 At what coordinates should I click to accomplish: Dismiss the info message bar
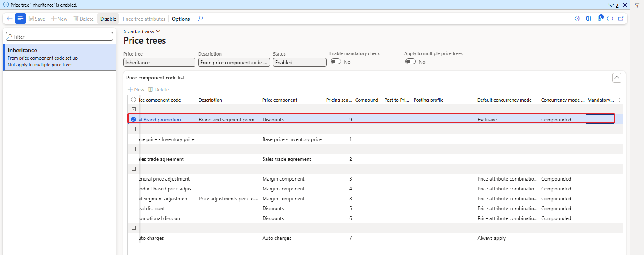pyautogui.click(x=625, y=5)
